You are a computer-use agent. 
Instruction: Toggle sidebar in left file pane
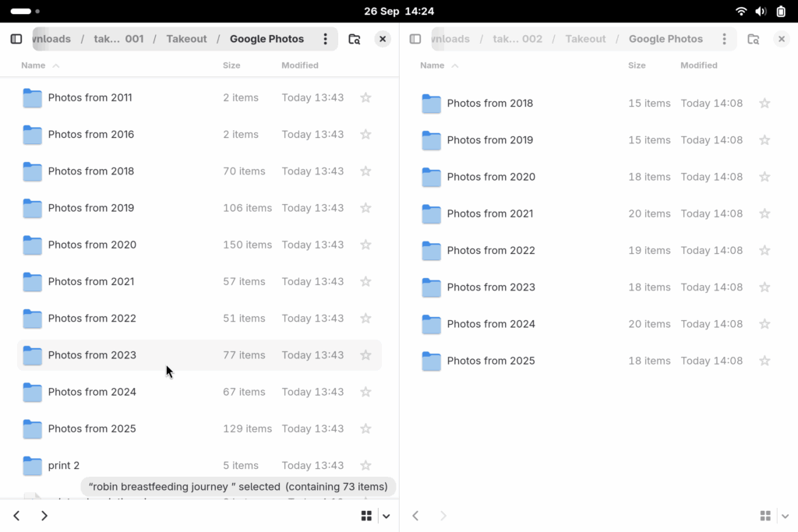click(16, 39)
